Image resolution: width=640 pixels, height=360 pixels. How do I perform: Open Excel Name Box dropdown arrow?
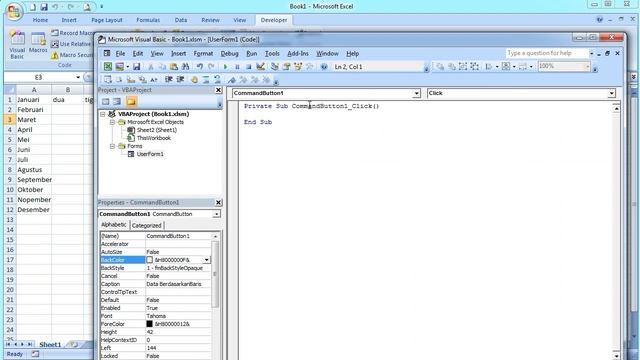78,77
